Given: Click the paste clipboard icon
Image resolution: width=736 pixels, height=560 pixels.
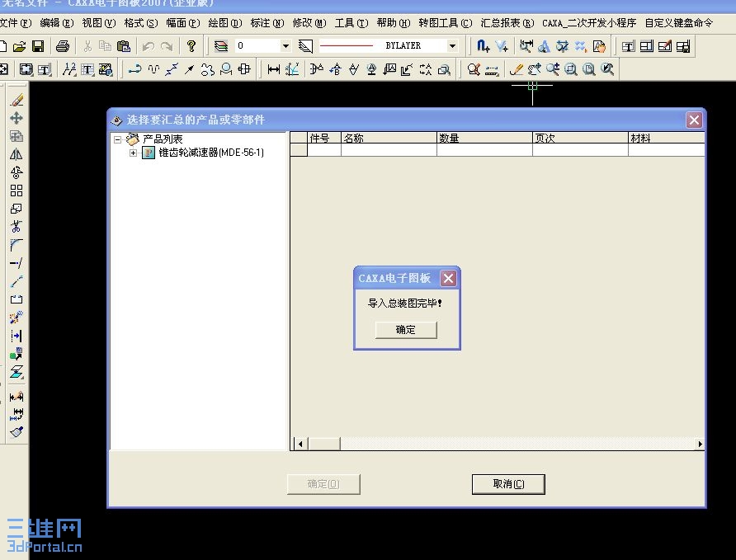Looking at the screenshot, I should 124,46.
